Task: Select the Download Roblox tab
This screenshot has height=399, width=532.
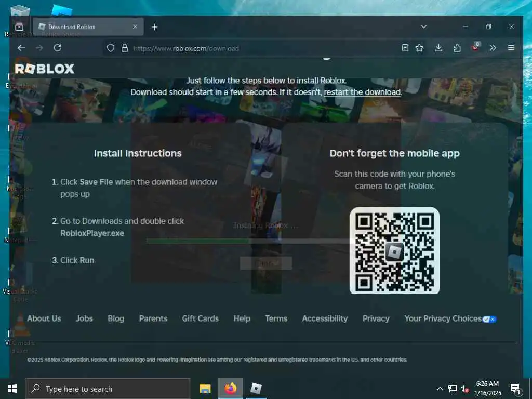Action: pyautogui.click(x=88, y=27)
